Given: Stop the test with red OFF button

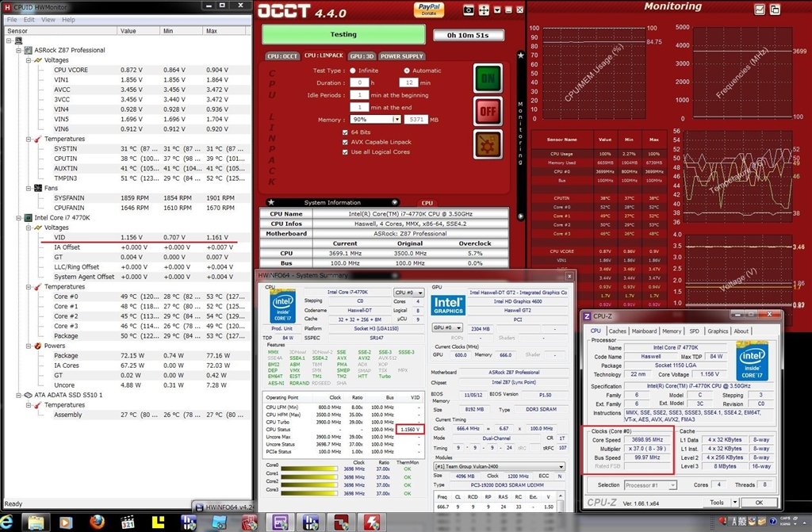Looking at the screenshot, I should [488, 111].
